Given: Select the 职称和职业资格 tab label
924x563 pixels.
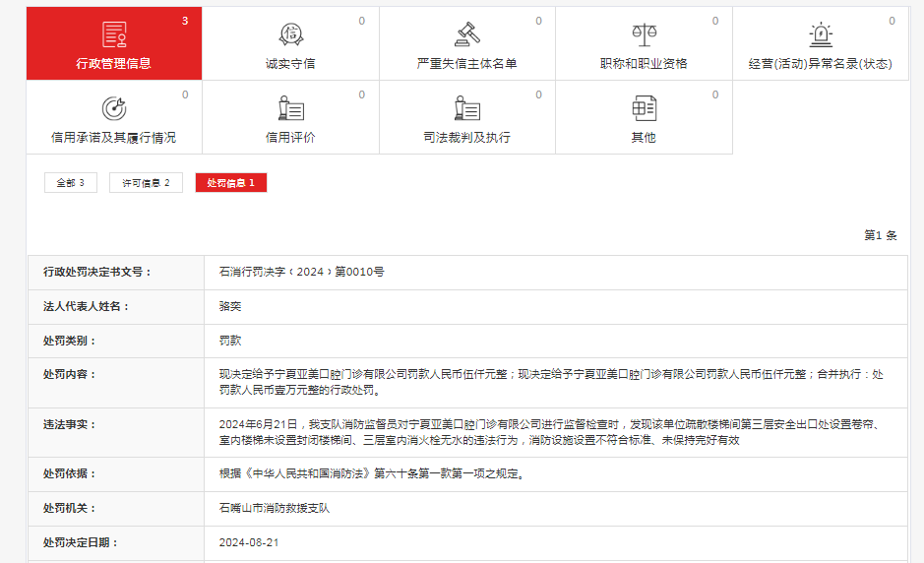Looking at the screenshot, I should (644, 64).
